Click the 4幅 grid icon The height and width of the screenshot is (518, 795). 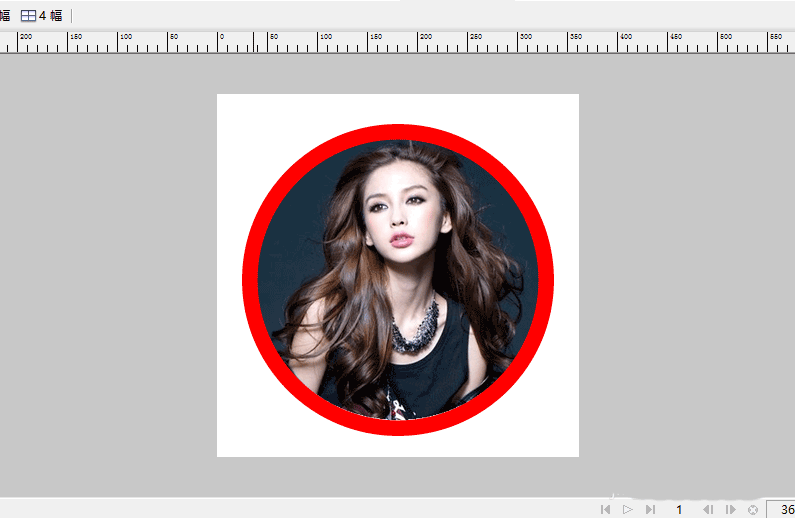28,15
